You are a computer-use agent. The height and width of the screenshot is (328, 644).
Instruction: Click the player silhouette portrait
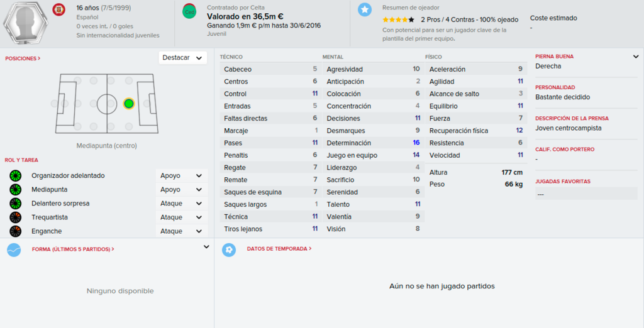[25, 23]
